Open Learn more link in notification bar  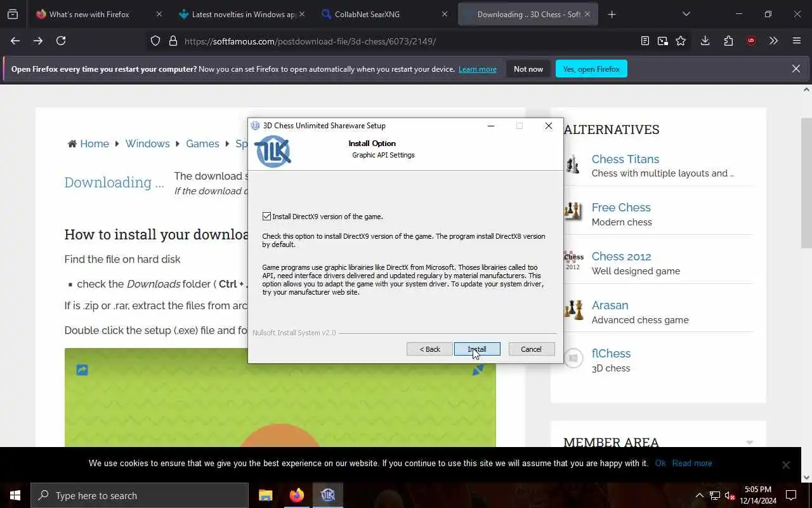pos(478,69)
